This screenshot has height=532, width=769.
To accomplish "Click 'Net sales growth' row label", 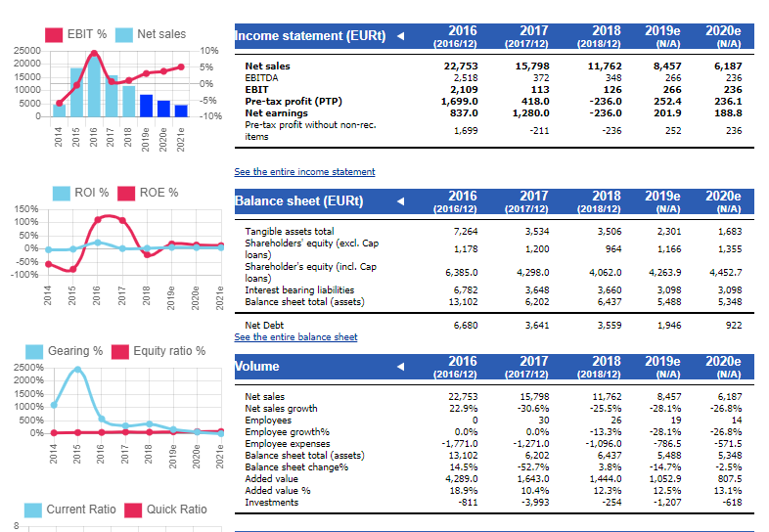I will (281, 409).
